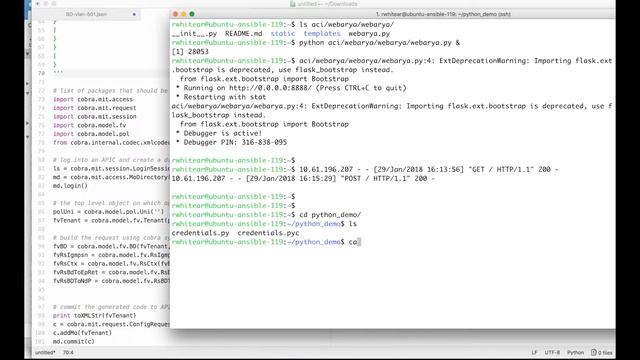
Task: Click webarya.py in the ls output
Action: pos(369,34)
